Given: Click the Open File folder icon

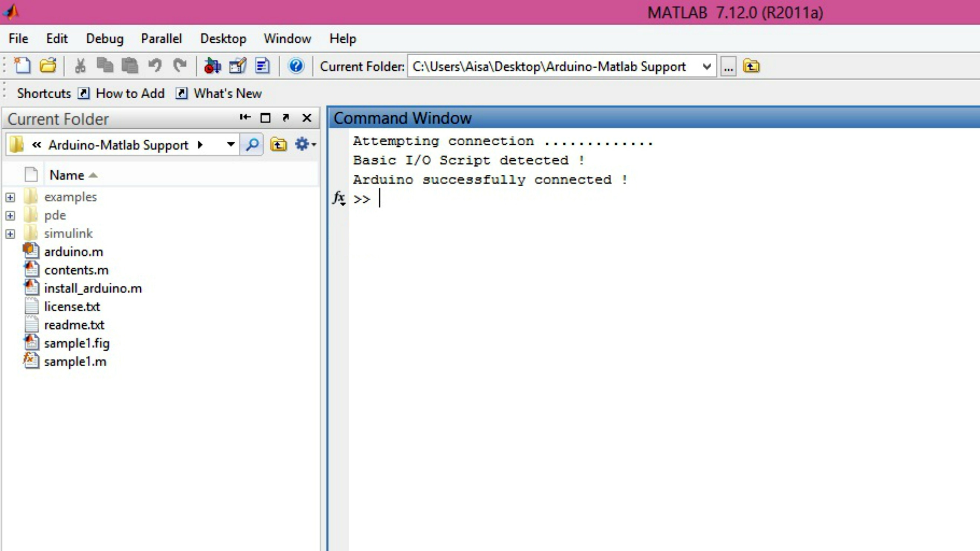Looking at the screenshot, I should [48, 66].
